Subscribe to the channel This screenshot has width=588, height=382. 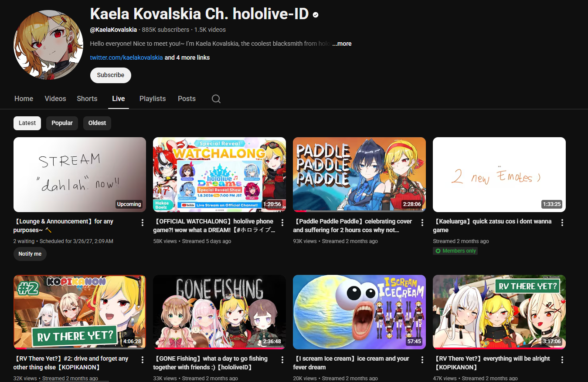click(x=111, y=75)
